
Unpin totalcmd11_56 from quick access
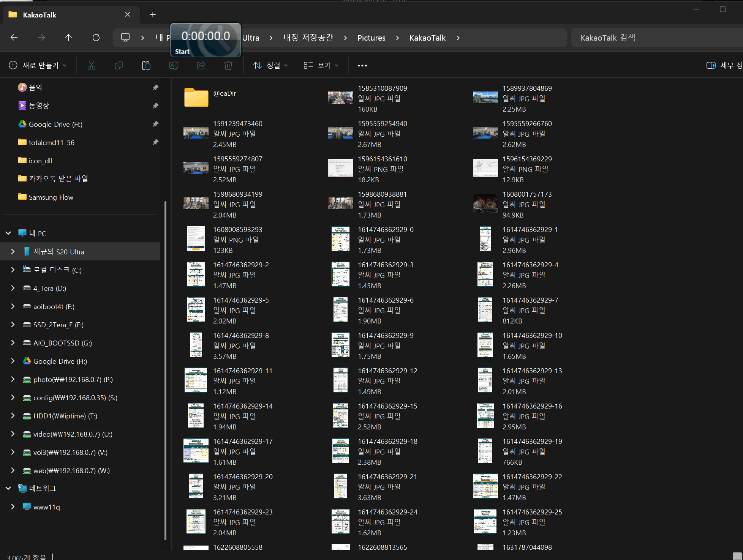(x=155, y=142)
